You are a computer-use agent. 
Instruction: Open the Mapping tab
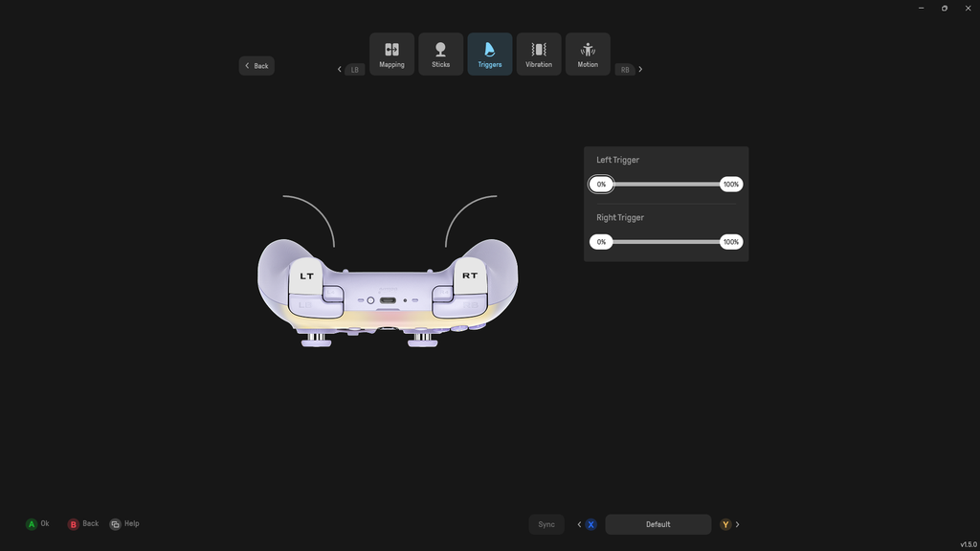391,55
